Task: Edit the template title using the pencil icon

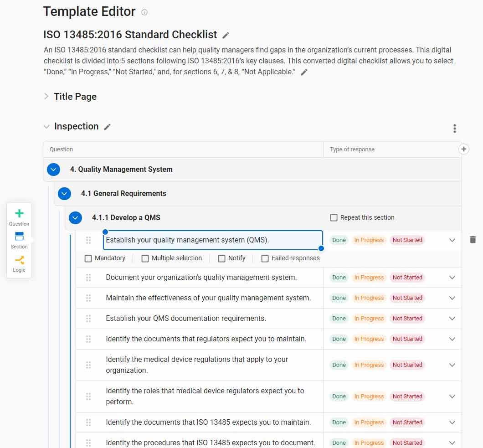Action: click(x=226, y=35)
